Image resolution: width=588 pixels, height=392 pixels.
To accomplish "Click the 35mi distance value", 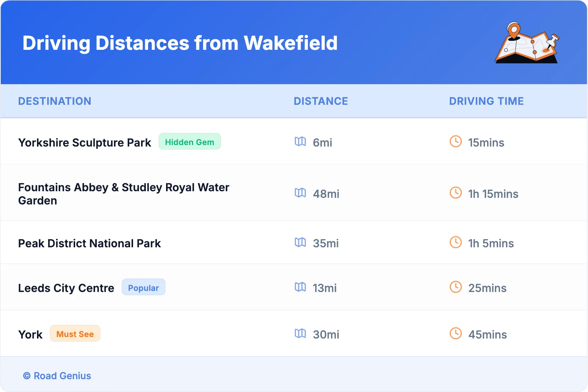I will click(x=326, y=243).
